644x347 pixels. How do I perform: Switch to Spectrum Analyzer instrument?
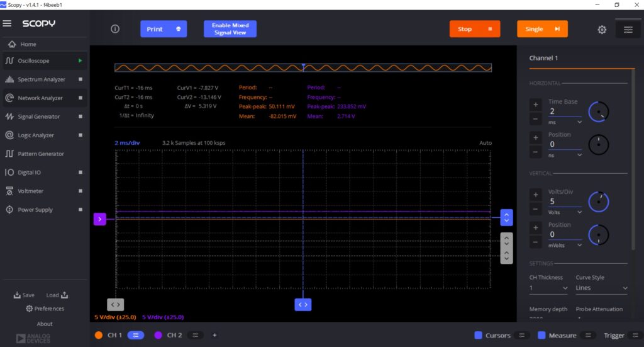coord(42,79)
